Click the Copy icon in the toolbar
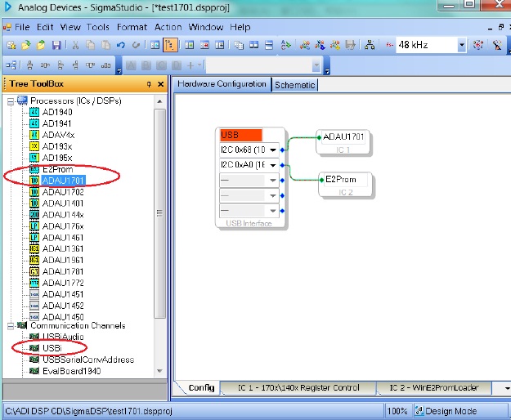This screenshot has height=420, width=511. (90, 45)
